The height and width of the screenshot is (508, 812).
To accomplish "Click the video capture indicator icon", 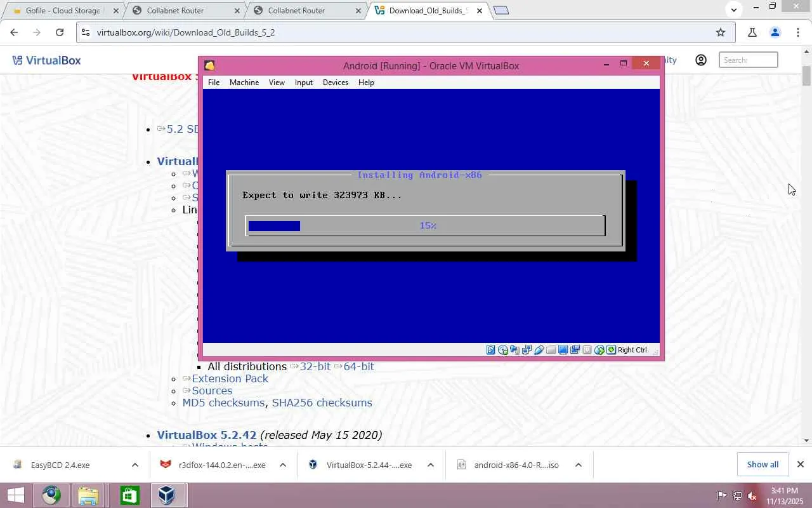I will click(575, 350).
